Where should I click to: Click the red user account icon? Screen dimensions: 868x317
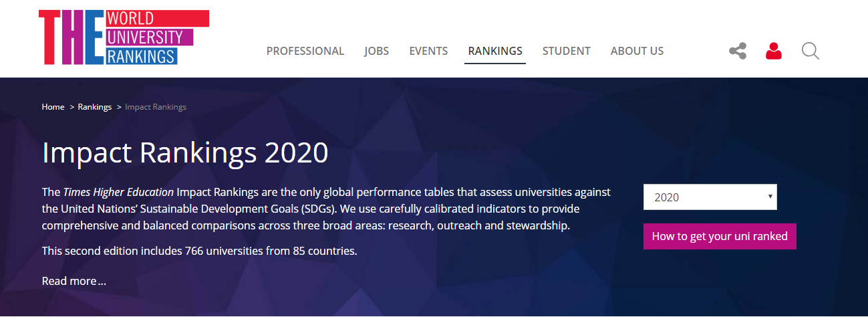coord(774,51)
